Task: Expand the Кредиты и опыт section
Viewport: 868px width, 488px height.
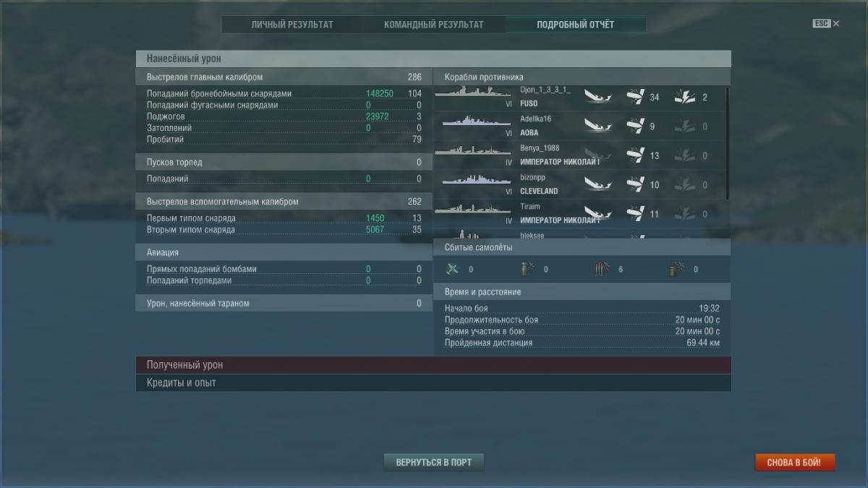Action: click(x=433, y=382)
